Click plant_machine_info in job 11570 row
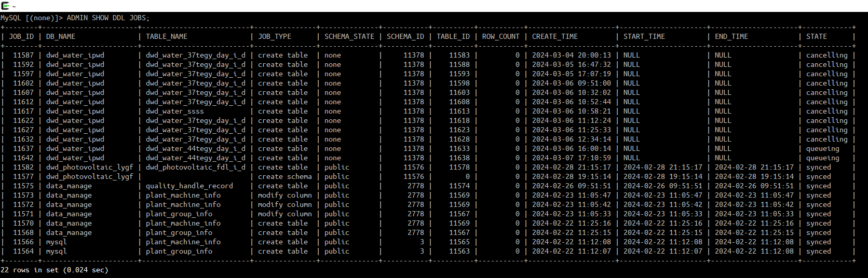The height and width of the screenshot is (278, 868). pyautogui.click(x=183, y=224)
